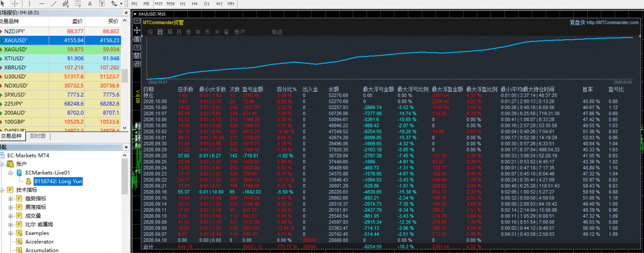Select account 8156742: Long Yun
The image size is (644, 253).
tap(58, 182)
